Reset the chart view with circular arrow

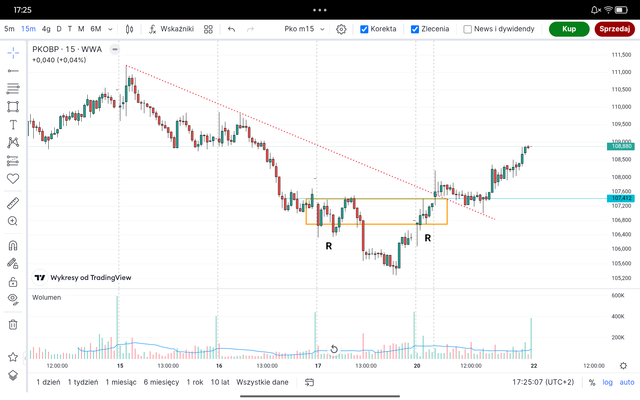334,349
